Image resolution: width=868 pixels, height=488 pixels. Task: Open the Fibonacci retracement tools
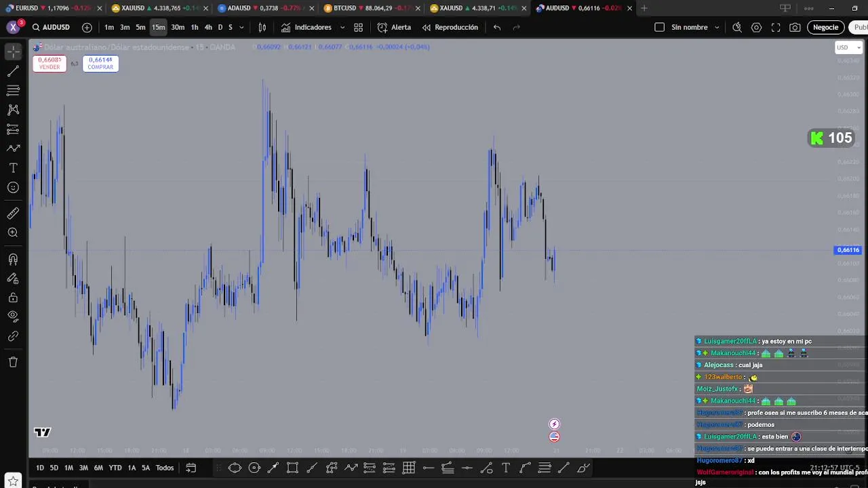pyautogui.click(x=13, y=90)
